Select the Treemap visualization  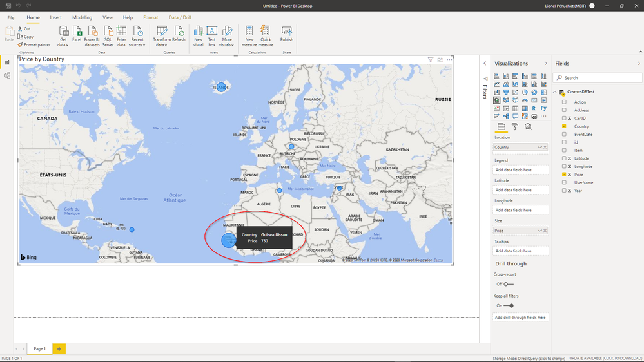(544, 92)
